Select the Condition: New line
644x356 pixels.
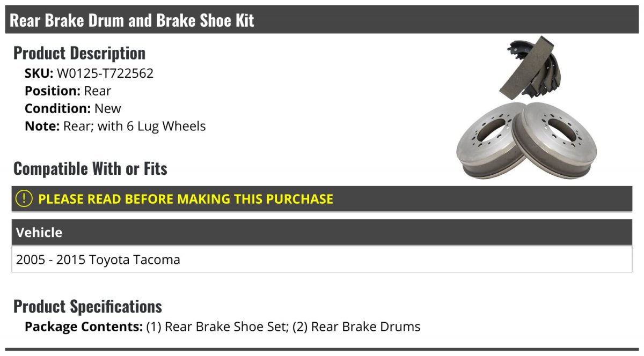point(73,108)
